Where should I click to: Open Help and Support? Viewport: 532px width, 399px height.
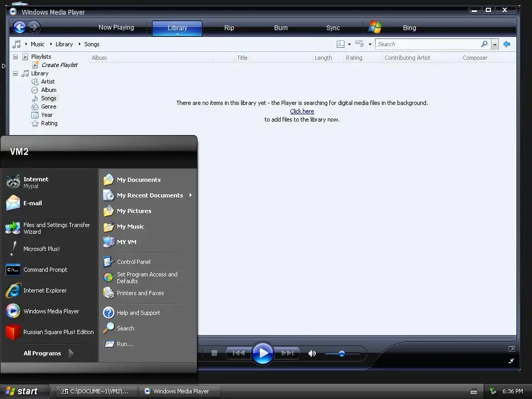(148, 312)
